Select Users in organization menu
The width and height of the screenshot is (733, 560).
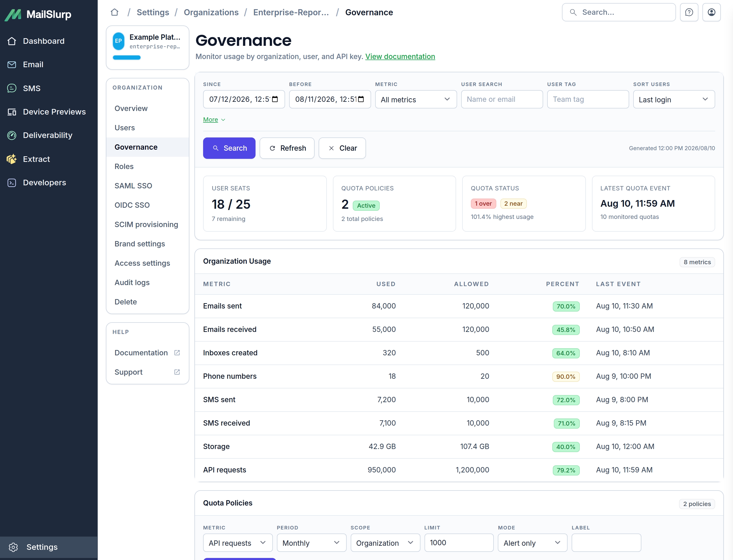pos(147,128)
